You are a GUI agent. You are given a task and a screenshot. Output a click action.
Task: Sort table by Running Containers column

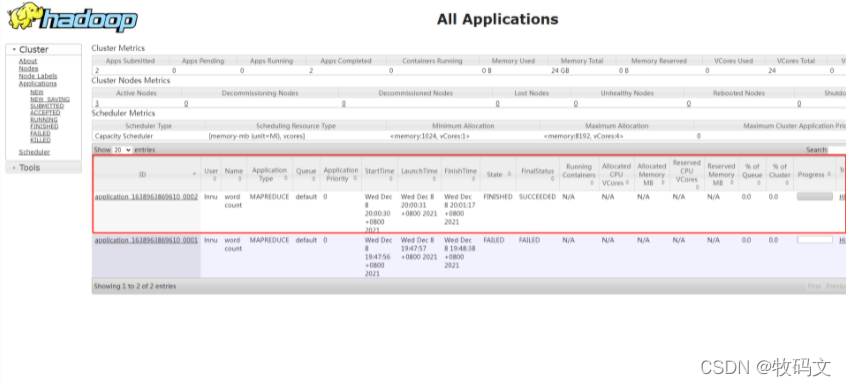(x=579, y=174)
